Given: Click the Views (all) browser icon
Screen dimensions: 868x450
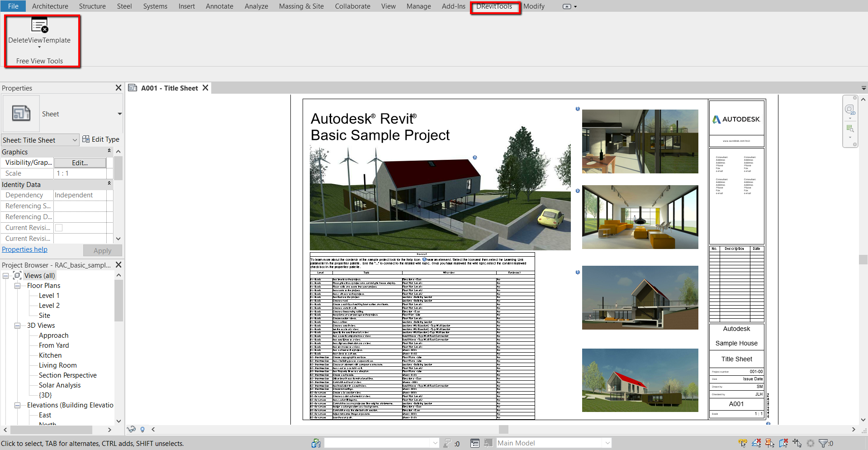Looking at the screenshot, I should (17, 275).
